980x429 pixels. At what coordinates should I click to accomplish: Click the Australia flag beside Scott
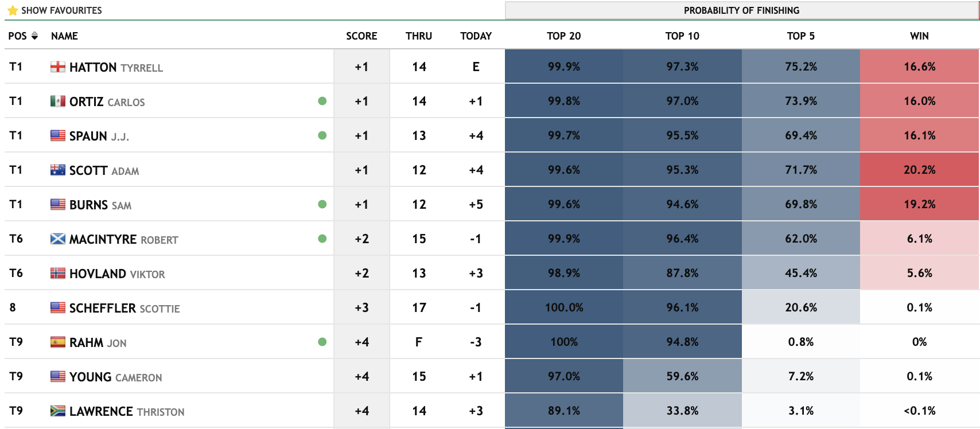tap(57, 170)
